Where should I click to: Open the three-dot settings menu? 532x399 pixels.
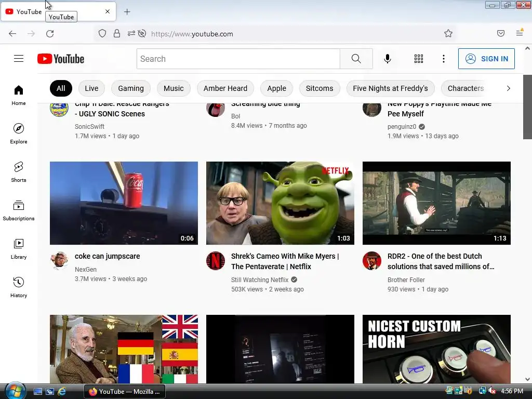click(444, 59)
